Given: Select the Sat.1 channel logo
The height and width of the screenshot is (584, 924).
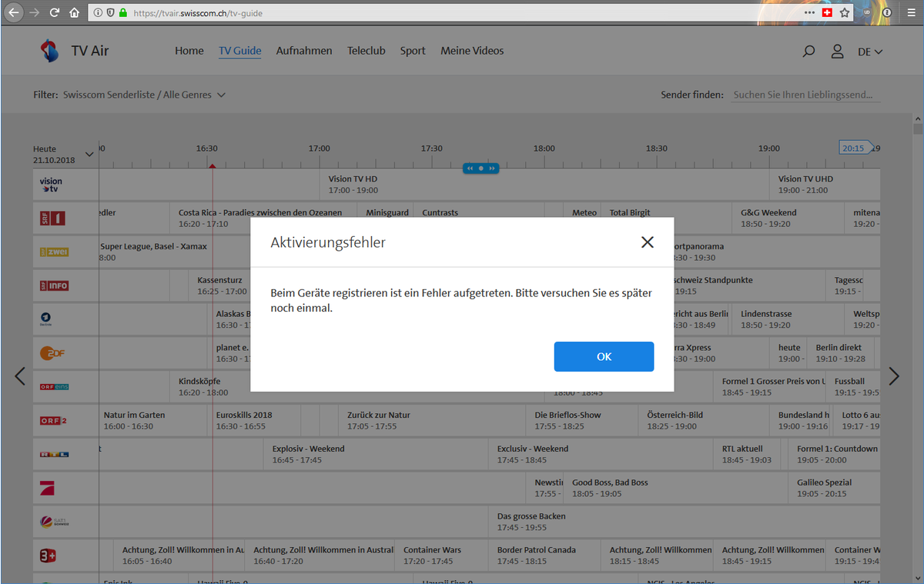Looking at the screenshot, I should pyautogui.click(x=54, y=522).
